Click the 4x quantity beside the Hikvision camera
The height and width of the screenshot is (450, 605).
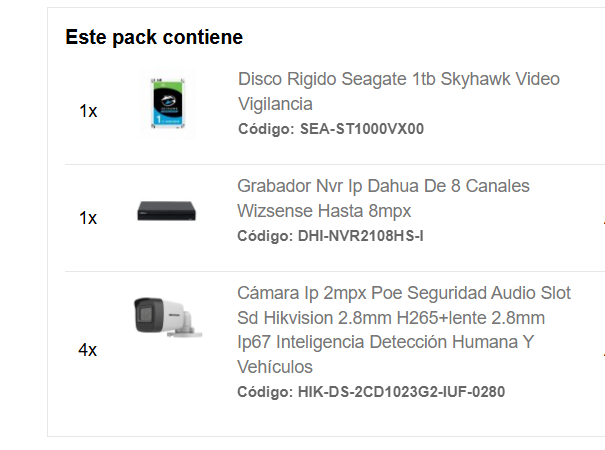[88, 350]
